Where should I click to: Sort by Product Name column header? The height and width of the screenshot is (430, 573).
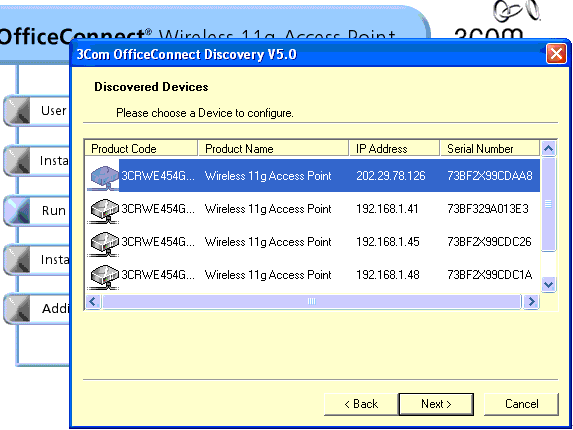pos(273,149)
